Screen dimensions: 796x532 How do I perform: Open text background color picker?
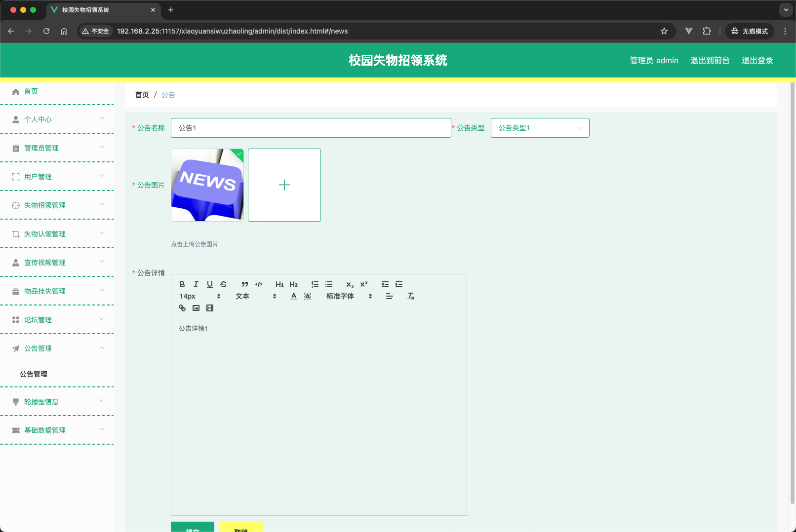point(308,296)
